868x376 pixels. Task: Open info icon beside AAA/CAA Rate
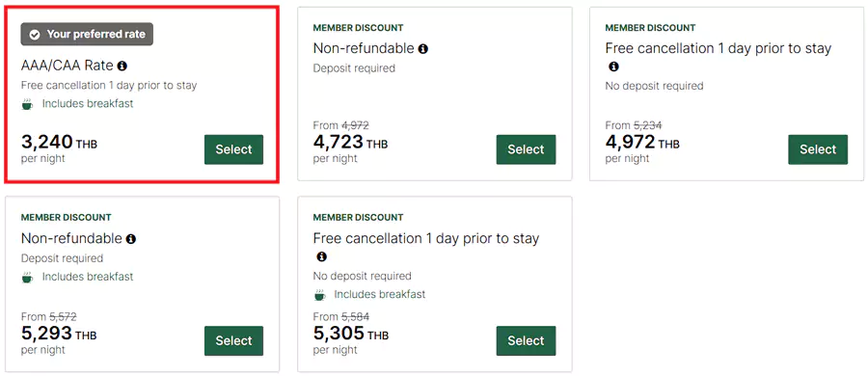pos(122,66)
